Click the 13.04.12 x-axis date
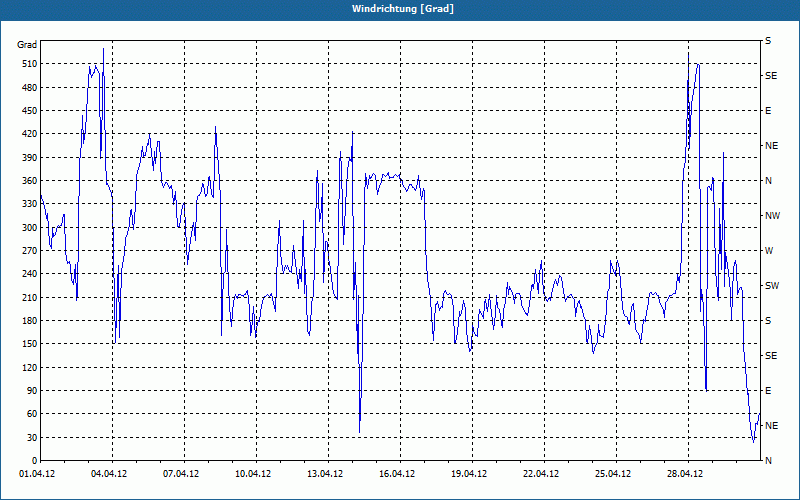The width and height of the screenshot is (800, 500). point(325,474)
